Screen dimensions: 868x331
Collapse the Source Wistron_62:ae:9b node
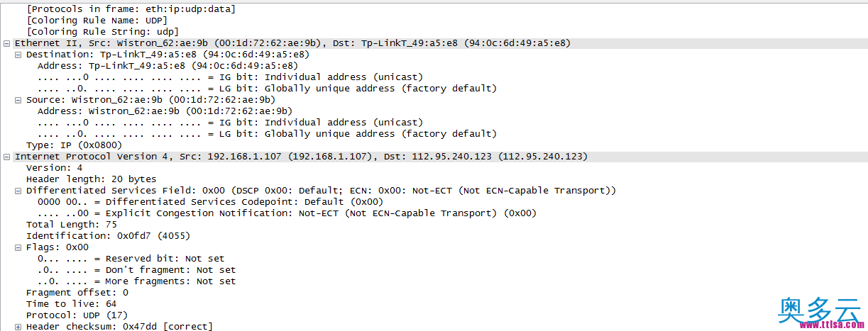pos(18,100)
